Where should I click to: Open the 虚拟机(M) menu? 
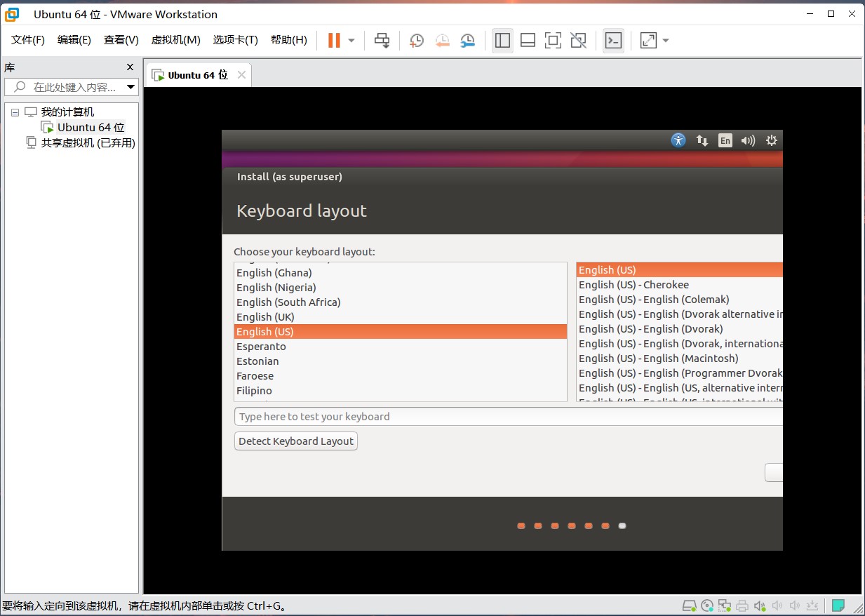[175, 40]
